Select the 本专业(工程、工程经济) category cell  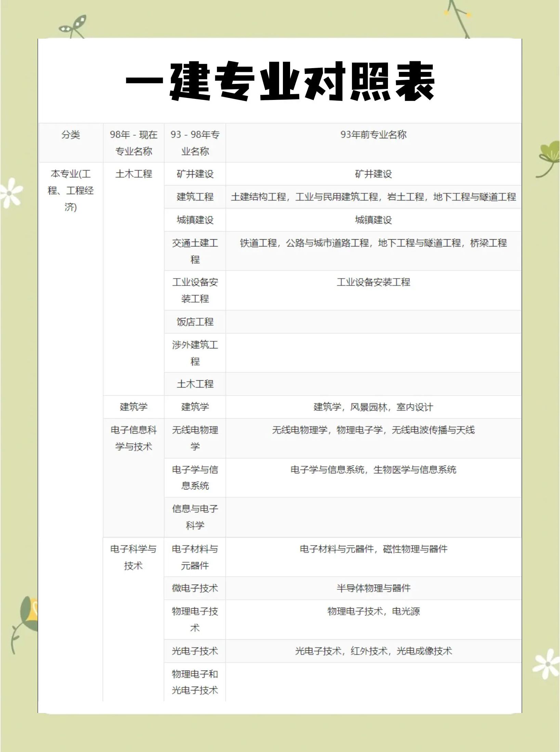pos(71,190)
